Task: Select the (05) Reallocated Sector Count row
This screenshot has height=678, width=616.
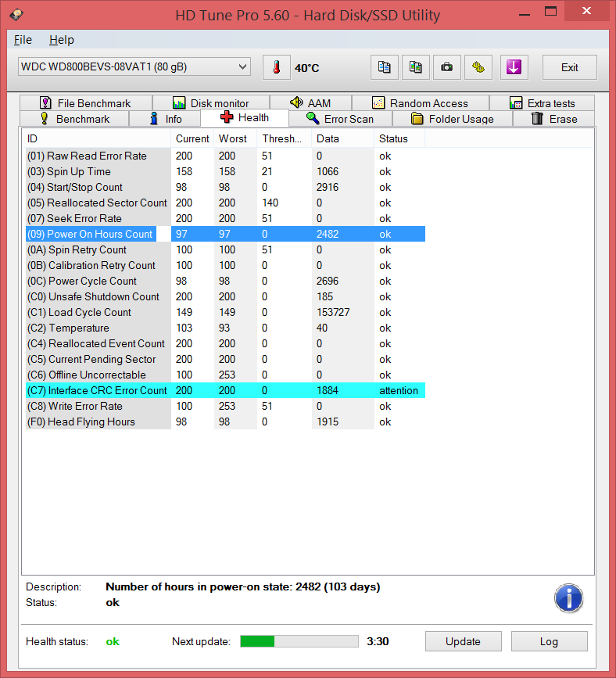Action: coord(225,203)
